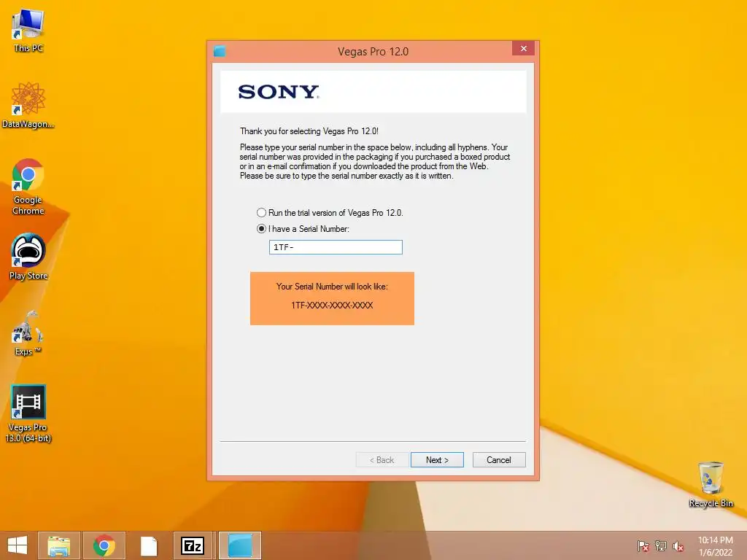Open the Play Store desktop icon
Image resolution: width=747 pixels, height=560 pixels.
coord(28,257)
